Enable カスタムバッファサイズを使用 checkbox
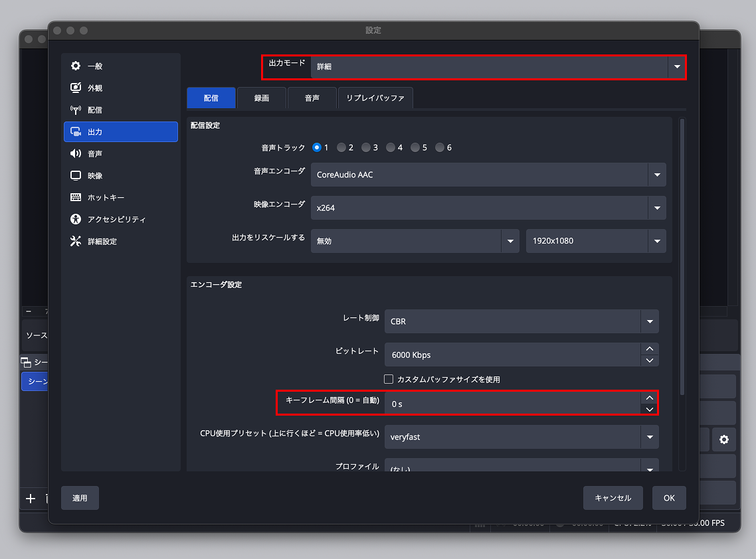Viewport: 756px width, 559px height. click(389, 379)
